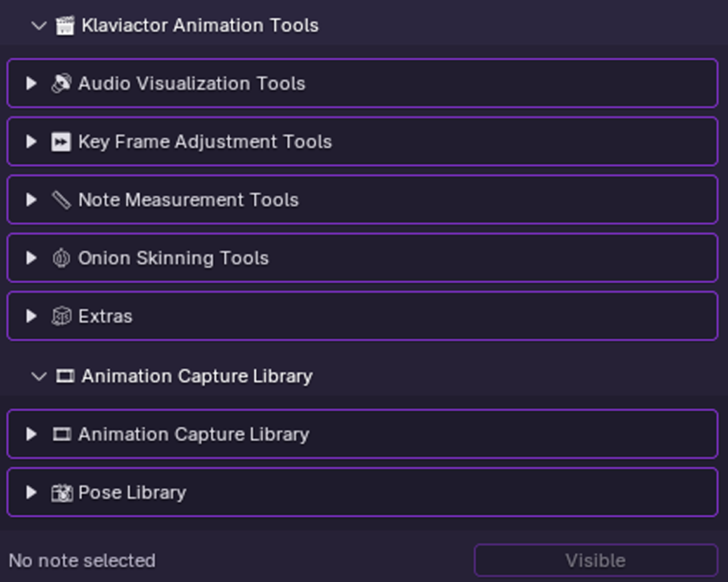
Task: Click the clapperboard icon beside Klaviactor Animation Tools
Action: click(x=63, y=25)
